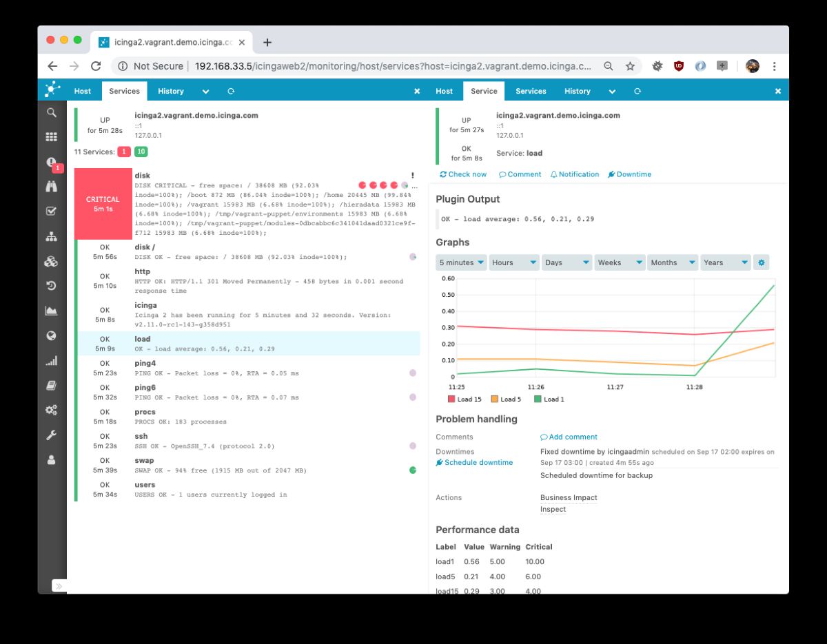
Task: Trigger Check now for the load service
Action: [463, 174]
